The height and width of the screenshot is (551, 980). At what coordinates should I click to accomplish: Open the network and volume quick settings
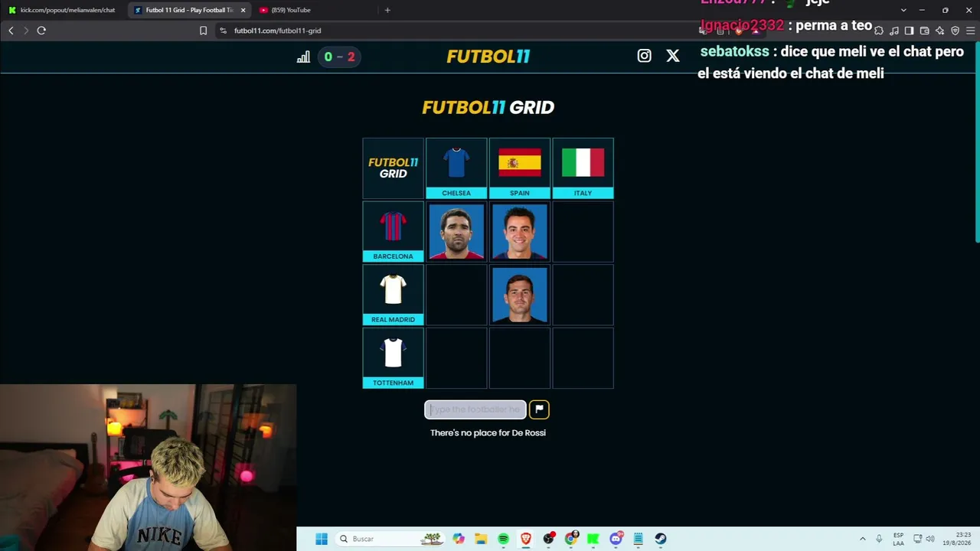[x=924, y=539]
